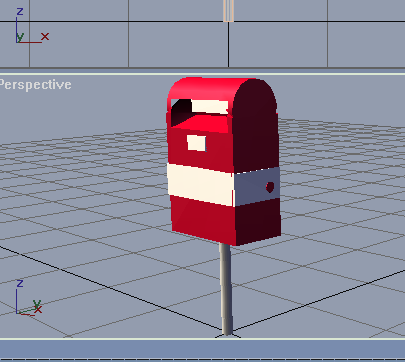Image resolution: width=405 pixels, height=362 pixels.
Task: Click the Z axis label in top viewport gizmo
Action: [20, 12]
